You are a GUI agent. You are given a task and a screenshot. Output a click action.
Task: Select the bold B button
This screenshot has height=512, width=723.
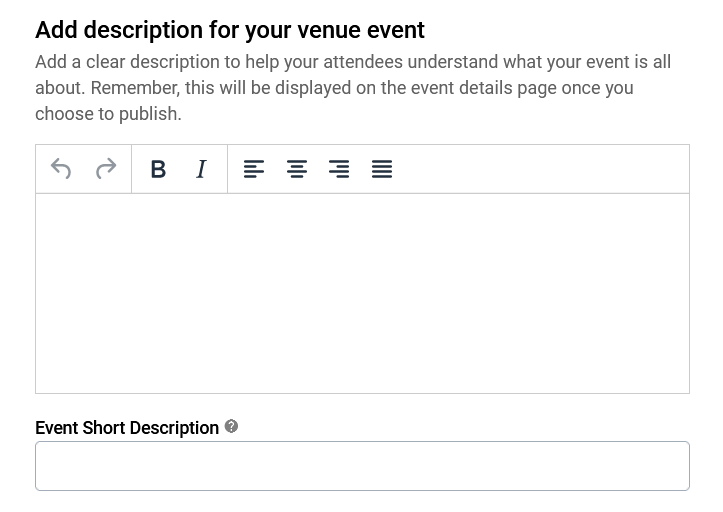coord(158,169)
